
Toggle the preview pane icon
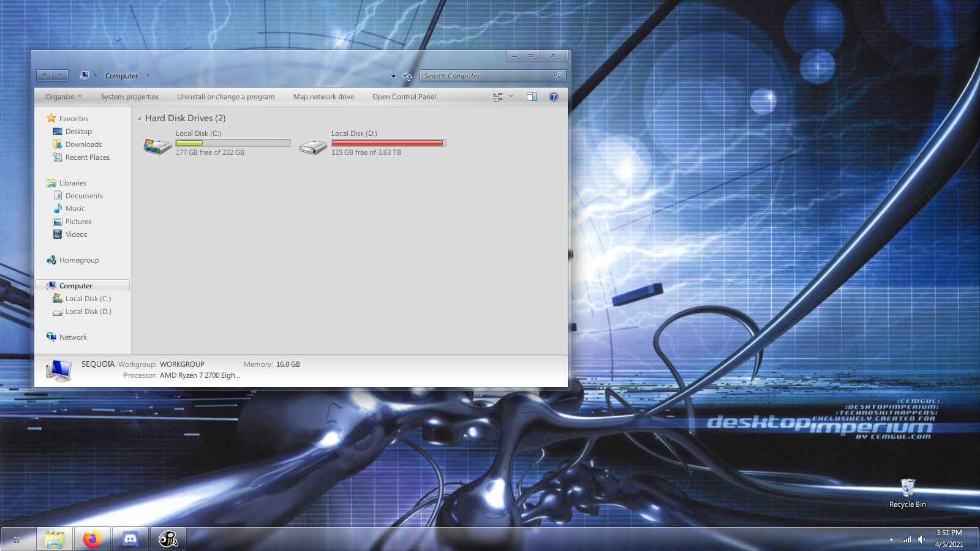(x=532, y=97)
